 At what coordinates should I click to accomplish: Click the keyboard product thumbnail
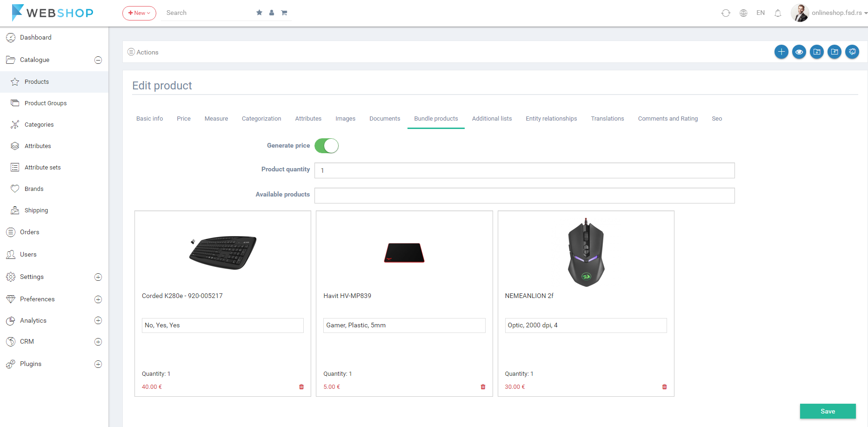click(x=223, y=252)
